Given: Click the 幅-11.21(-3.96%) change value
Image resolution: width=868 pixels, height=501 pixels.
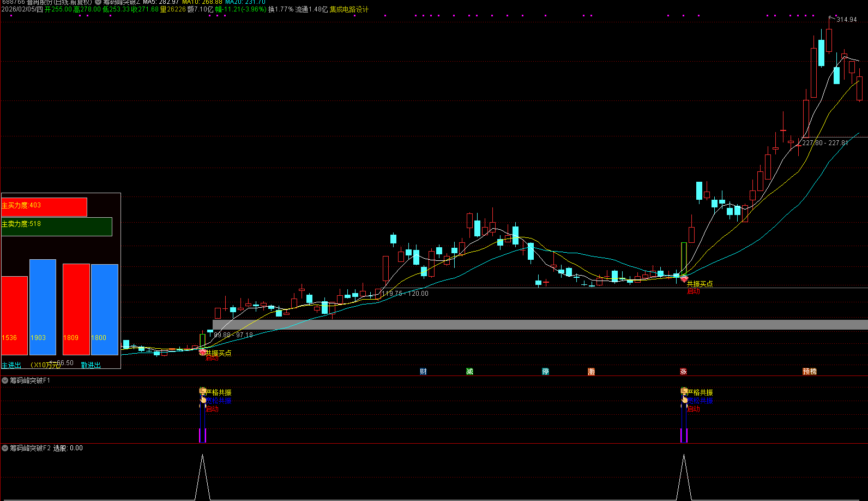Looking at the screenshot, I should point(240,9).
